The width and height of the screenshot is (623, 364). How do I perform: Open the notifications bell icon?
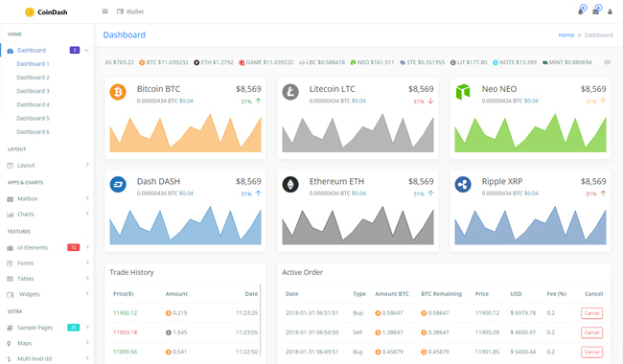[581, 11]
